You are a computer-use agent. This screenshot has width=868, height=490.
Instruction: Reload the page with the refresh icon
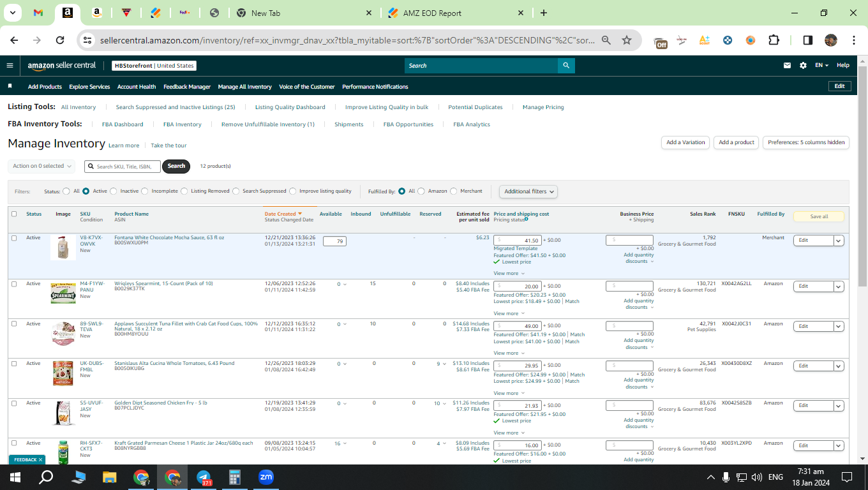pos(60,40)
